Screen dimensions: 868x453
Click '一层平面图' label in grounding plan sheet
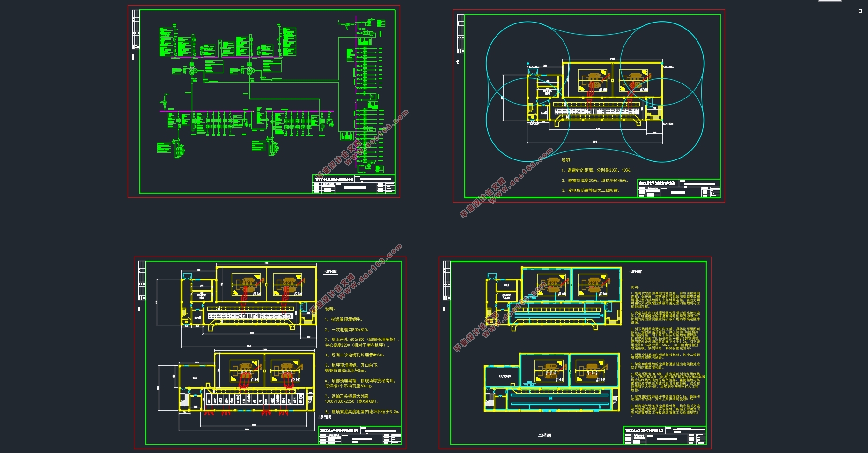[635, 272]
